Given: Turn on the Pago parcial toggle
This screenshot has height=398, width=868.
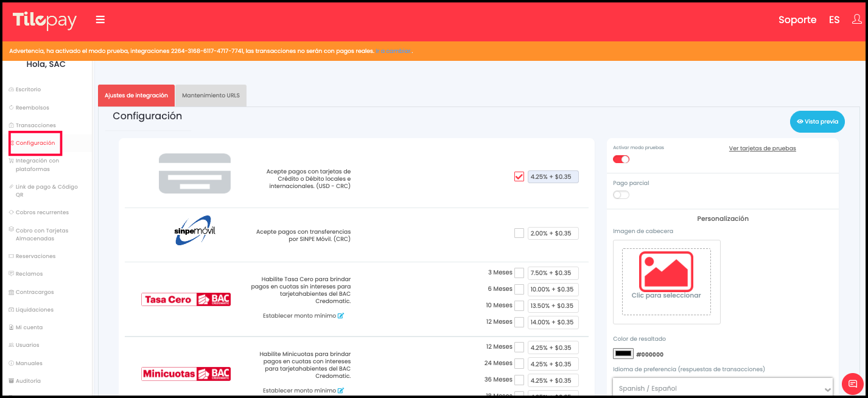Looking at the screenshot, I should coord(621,195).
